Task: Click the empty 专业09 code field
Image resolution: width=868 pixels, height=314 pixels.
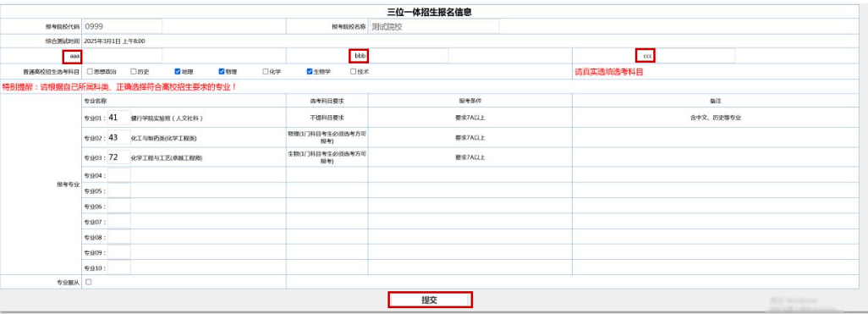Action: pyautogui.click(x=119, y=252)
